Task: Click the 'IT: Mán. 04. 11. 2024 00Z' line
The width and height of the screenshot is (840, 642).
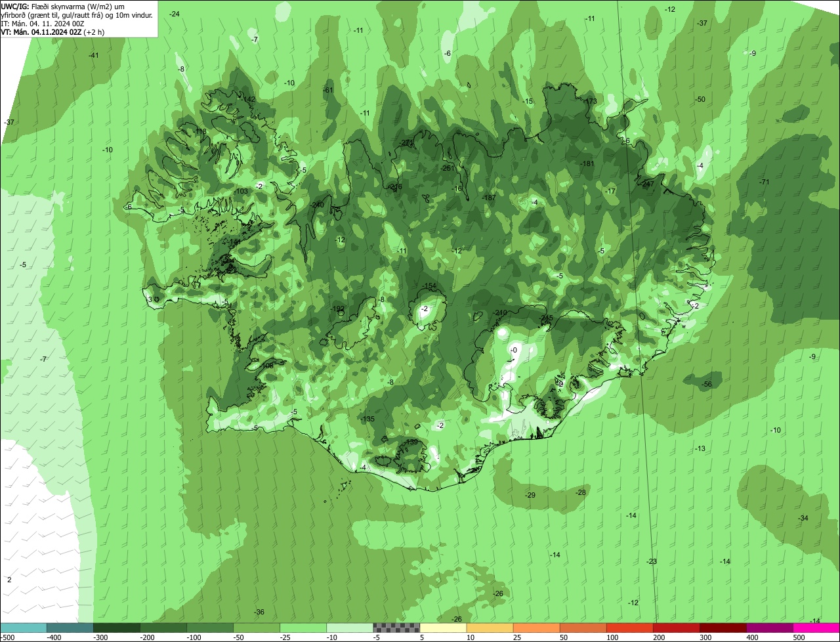Action: point(43,23)
